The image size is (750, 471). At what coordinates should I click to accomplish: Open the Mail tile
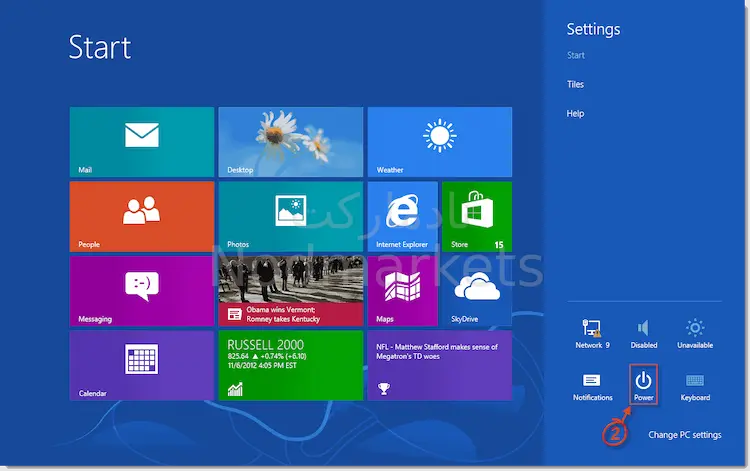141,141
